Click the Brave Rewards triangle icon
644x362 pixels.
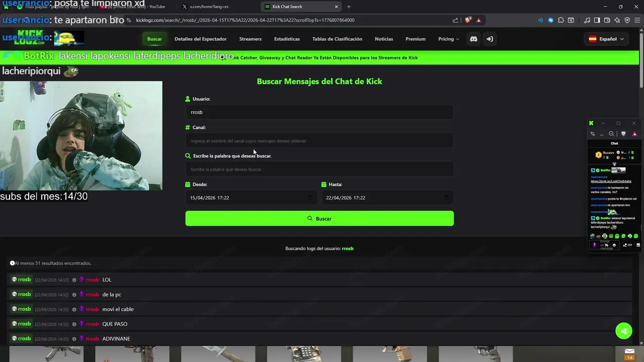click(478, 20)
